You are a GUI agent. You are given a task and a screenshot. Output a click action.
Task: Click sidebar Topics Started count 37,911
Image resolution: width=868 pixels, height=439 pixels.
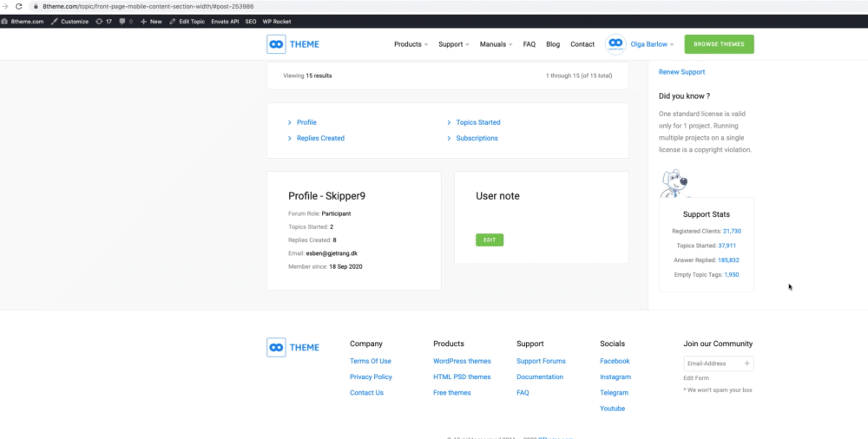727,246
